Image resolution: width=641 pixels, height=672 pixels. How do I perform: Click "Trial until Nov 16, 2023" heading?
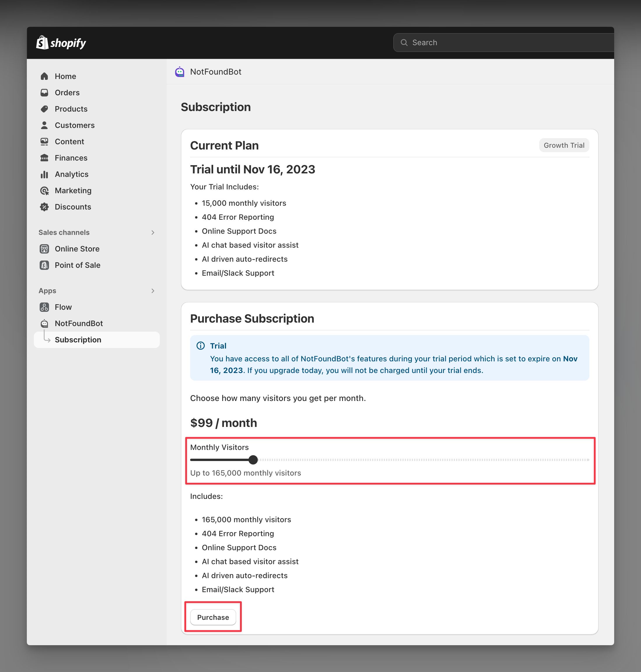point(253,169)
